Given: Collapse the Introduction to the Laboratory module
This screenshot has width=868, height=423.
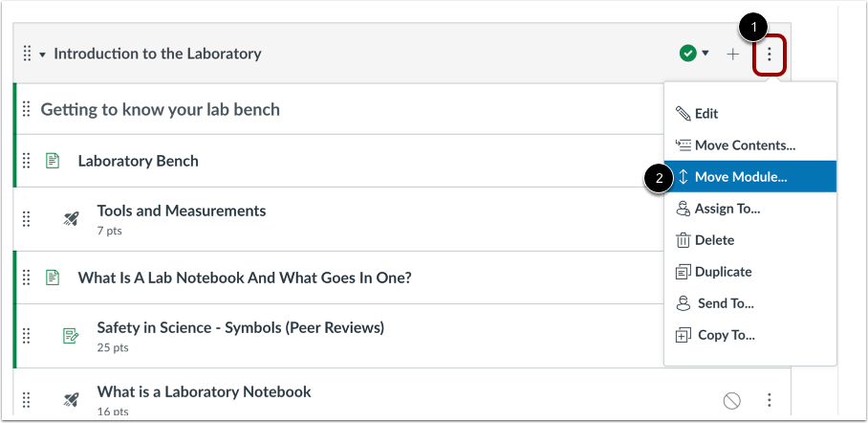Looking at the screenshot, I should [x=42, y=55].
